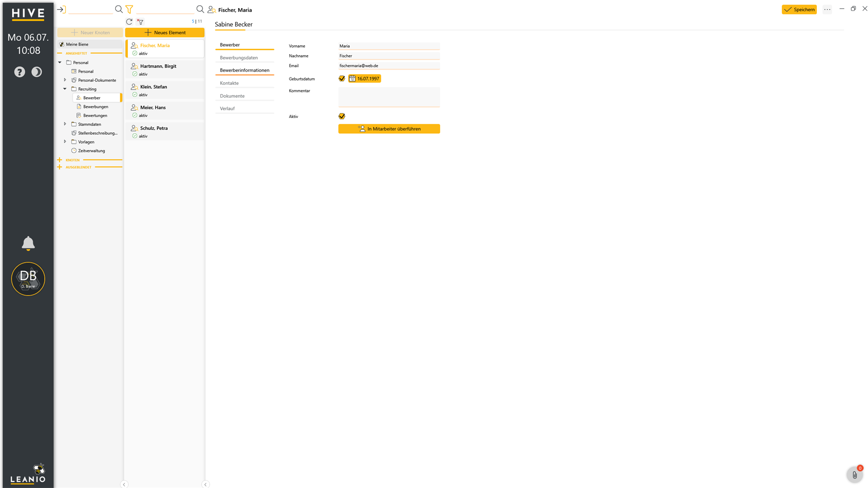Select the Bewerber tree node
This screenshot has height=488, width=868.
click(x=97, y=98)
